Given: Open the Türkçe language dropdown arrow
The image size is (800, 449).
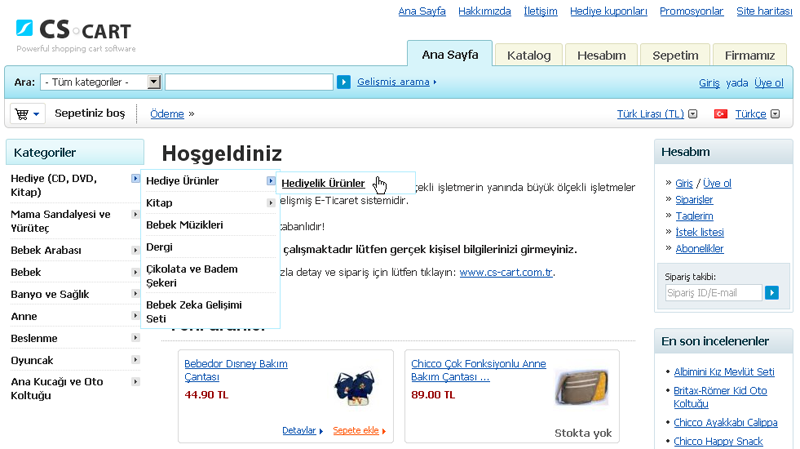Looking at the screenshot, I should click(775, 114).
